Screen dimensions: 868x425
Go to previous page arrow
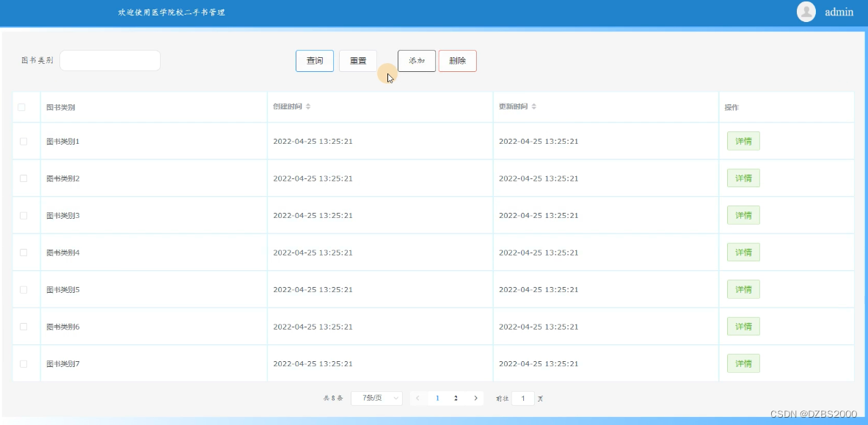[417, 398]
